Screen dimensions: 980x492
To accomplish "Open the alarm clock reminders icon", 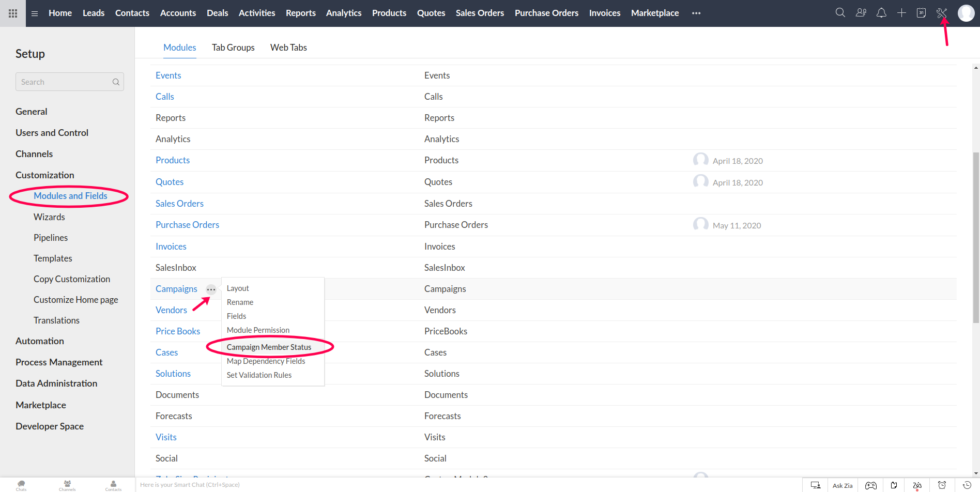I will coord(942,485).
